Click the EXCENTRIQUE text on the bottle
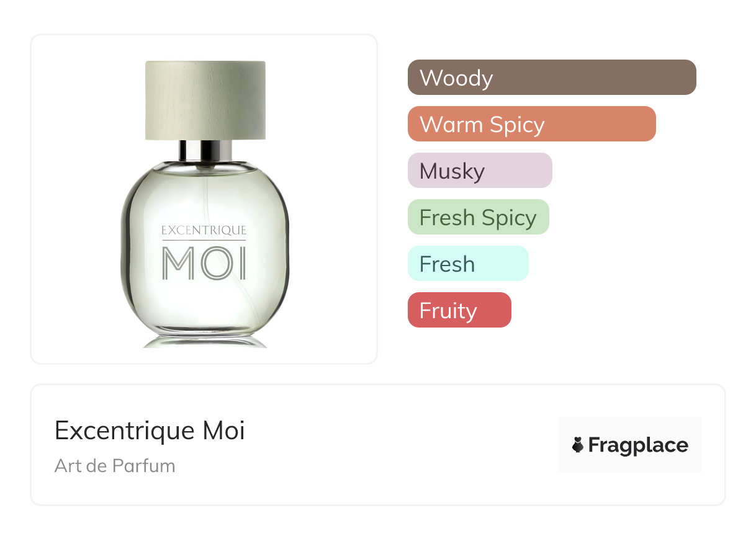This screenshot has height=536, width=756. click(204, 231)
